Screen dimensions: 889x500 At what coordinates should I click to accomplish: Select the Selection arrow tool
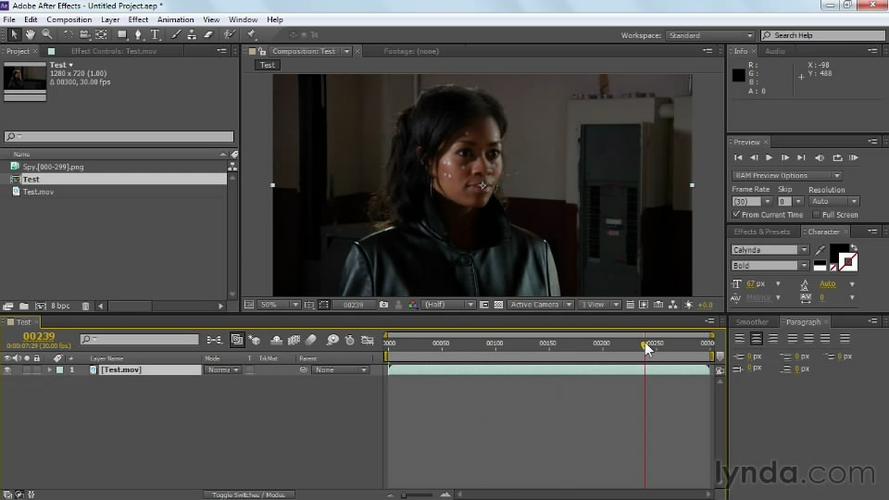(14, 35)
